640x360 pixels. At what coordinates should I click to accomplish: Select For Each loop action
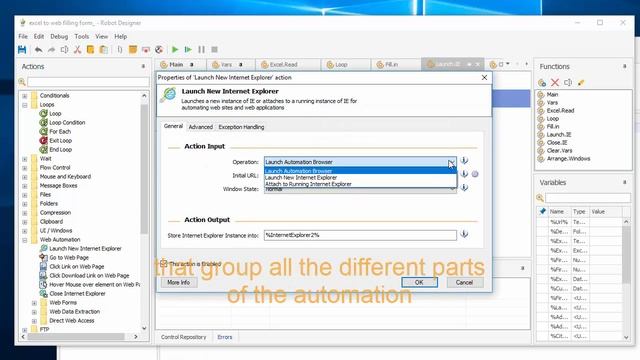pyautogui.click(x=60, y=131)
